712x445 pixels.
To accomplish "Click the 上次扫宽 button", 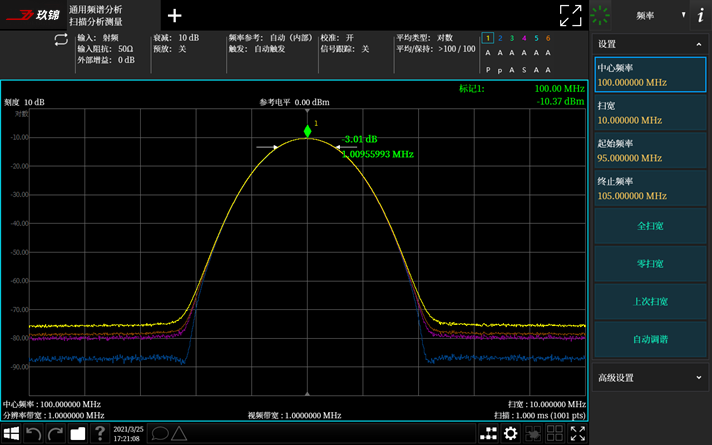I will [x=650, y=301].
